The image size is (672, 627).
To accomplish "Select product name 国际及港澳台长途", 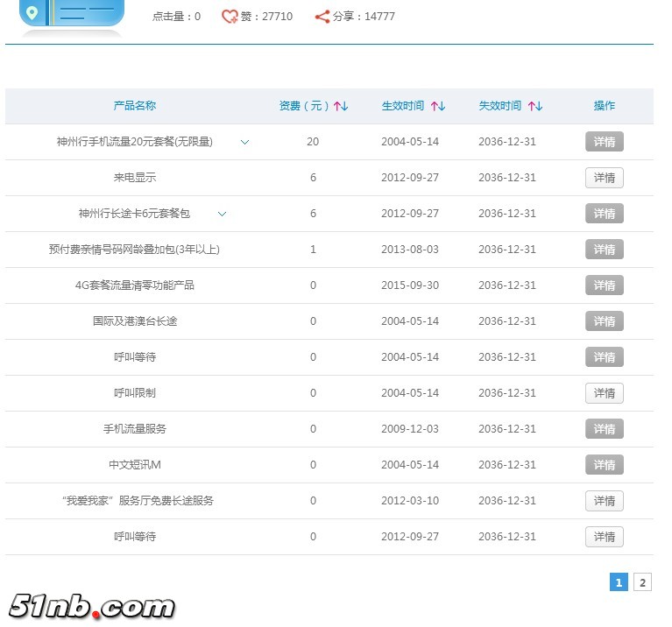I will (135, 321).
